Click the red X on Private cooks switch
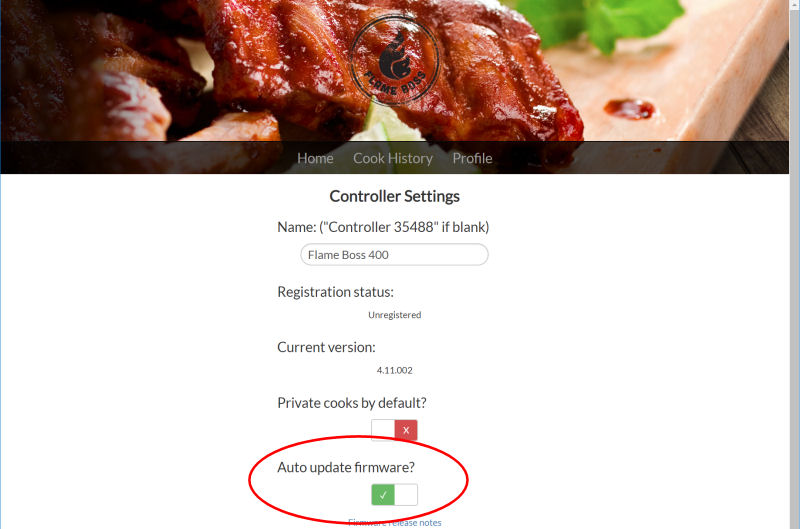The width and height of the screenshot is (800, 529). coord(406,430)
